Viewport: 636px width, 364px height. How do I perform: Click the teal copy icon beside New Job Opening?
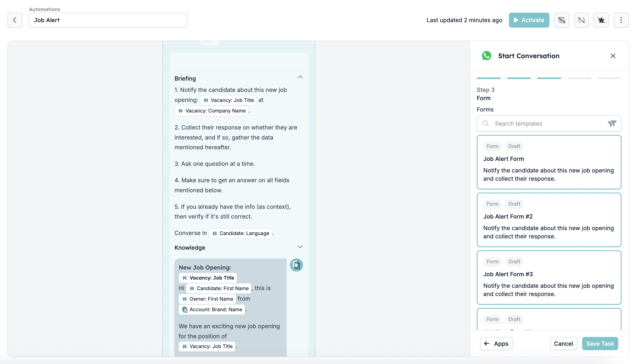point(296,265)
